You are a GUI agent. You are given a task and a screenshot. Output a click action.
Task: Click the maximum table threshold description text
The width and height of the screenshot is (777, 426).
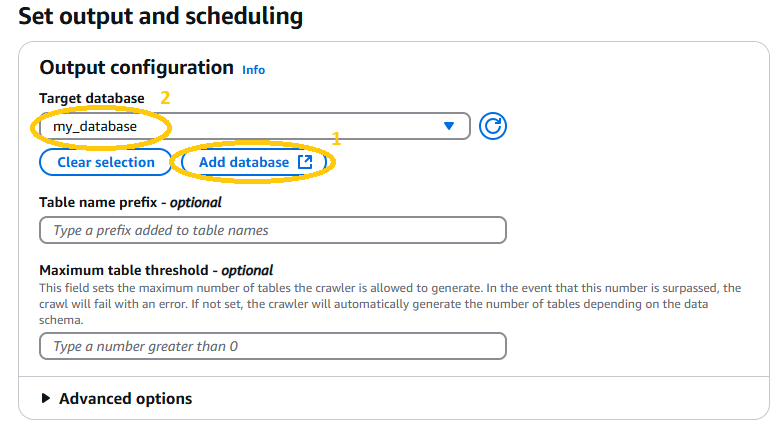[390, 304]
